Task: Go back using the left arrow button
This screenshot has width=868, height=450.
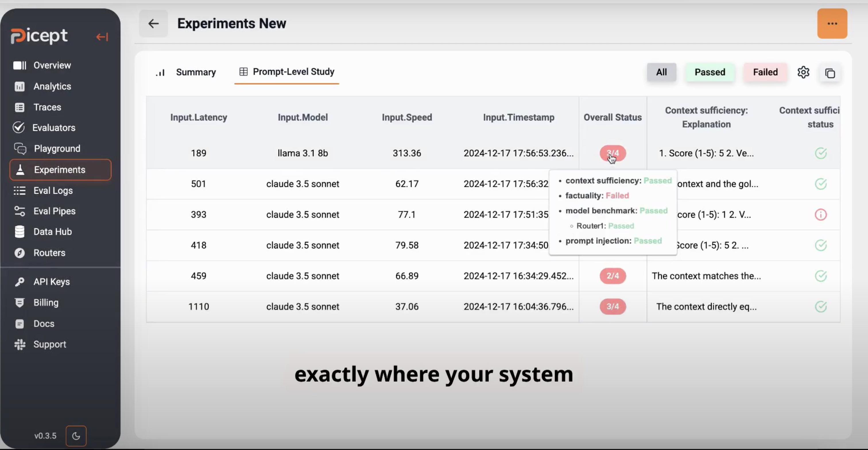Action: click(x=154, y=24)
